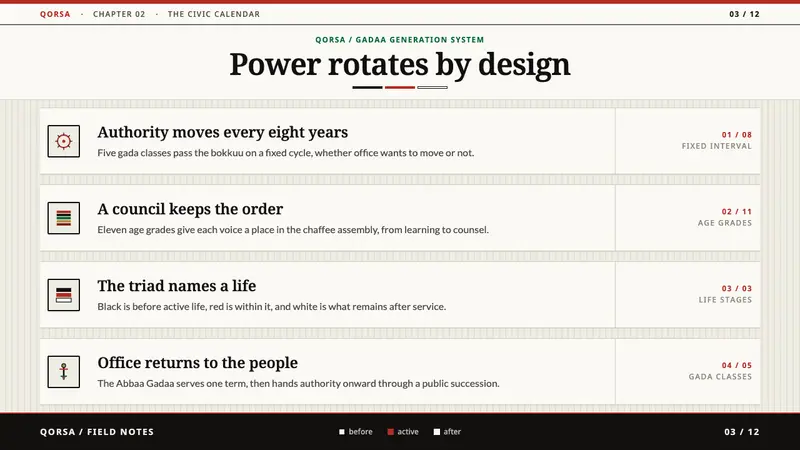This screenshot has width=800, height=450.
Task: Click the footer page counter 03 / 12
Action: click(x=742, y=432)
